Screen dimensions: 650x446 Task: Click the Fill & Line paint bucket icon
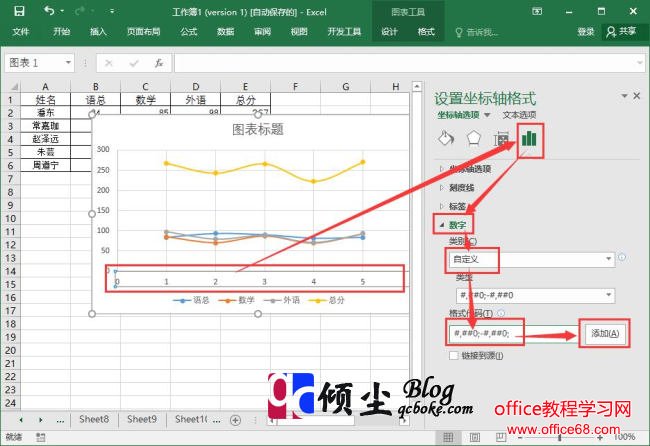[x=446, y=138]
